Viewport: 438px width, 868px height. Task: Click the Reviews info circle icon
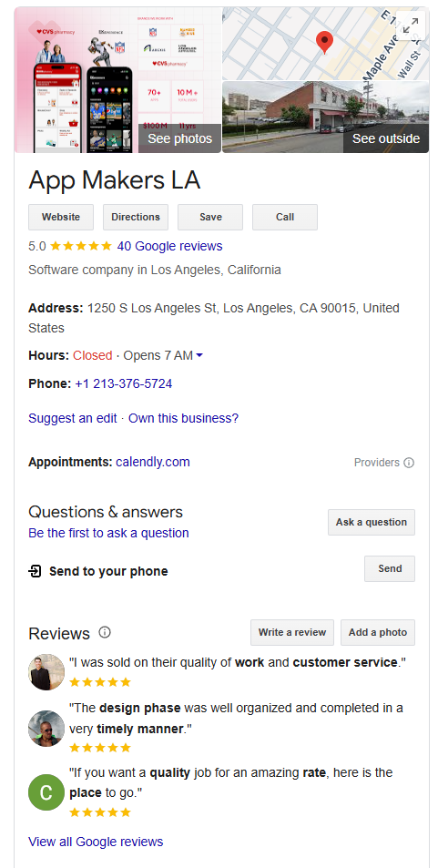coord(105,632)
